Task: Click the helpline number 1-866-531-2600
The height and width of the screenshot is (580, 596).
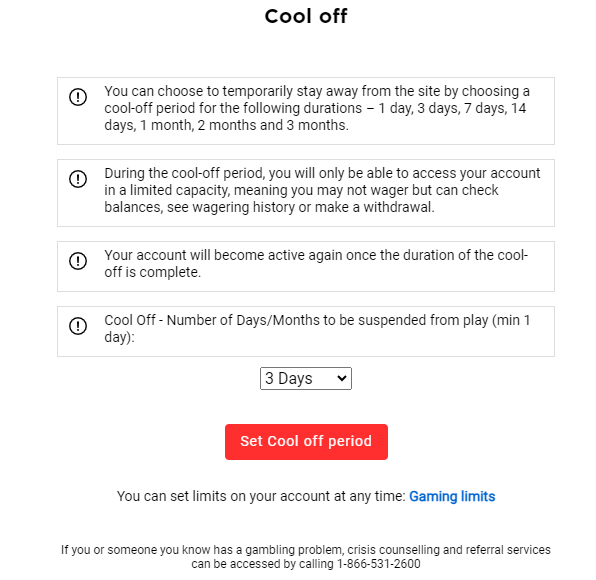Action: (379, 564)
